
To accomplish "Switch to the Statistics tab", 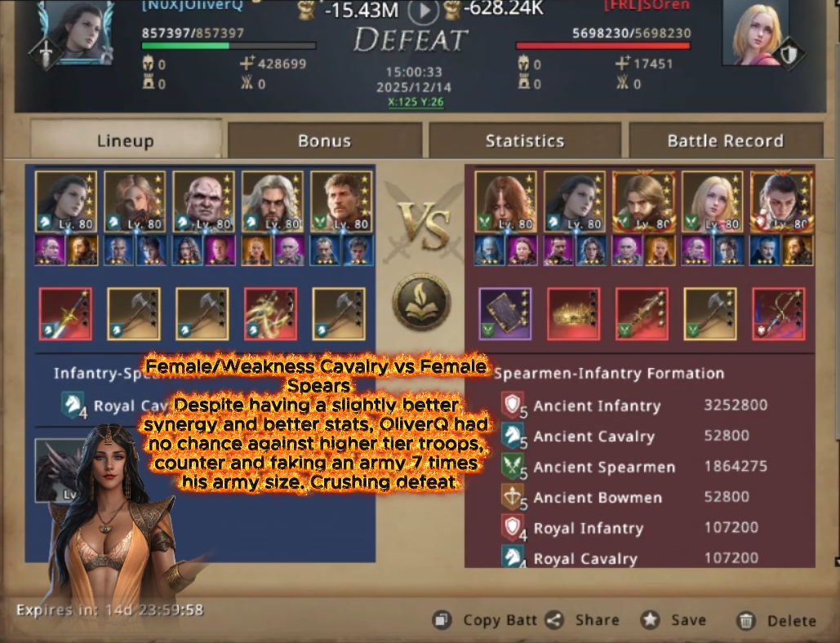I will click(x=524, y=141).
